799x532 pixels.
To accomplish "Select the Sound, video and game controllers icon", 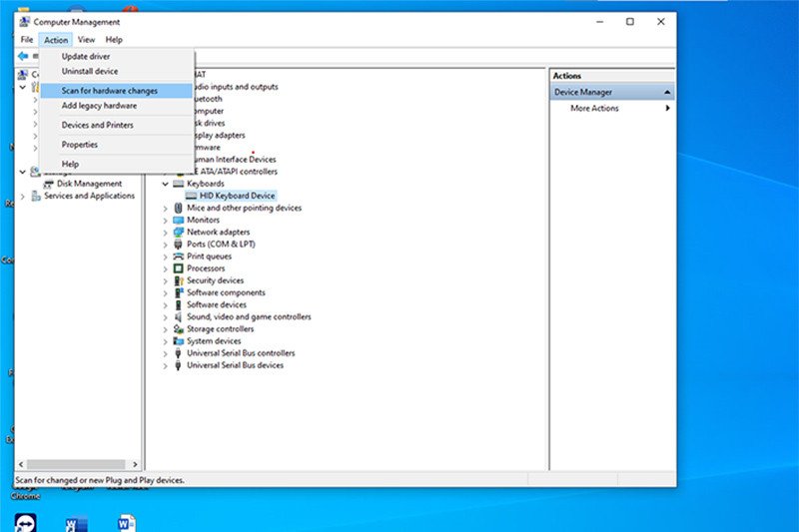I will click(179, 316).
